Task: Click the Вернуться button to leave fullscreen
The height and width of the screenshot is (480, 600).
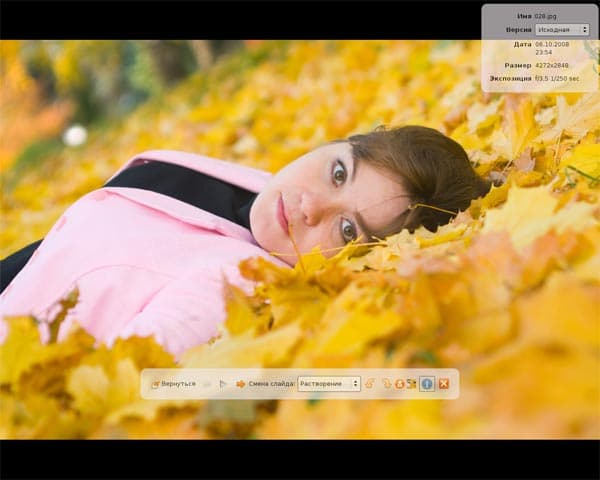Action: pyautogui.click(x=174, y=384)
